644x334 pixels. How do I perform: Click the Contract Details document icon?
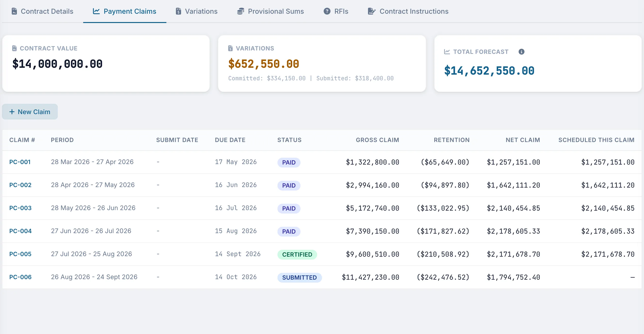point(14,11)
